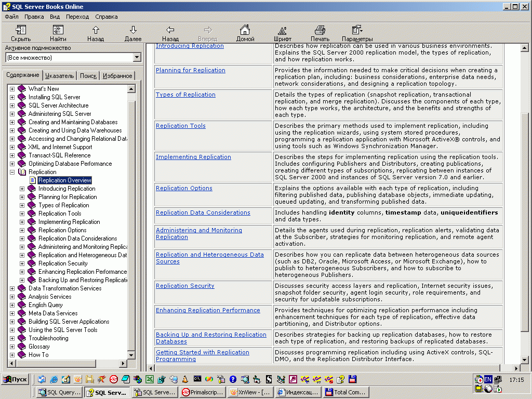Open Getting Started with Replication Programming link
This screenshot has height=399, width=532.
[x=203, y=355]
